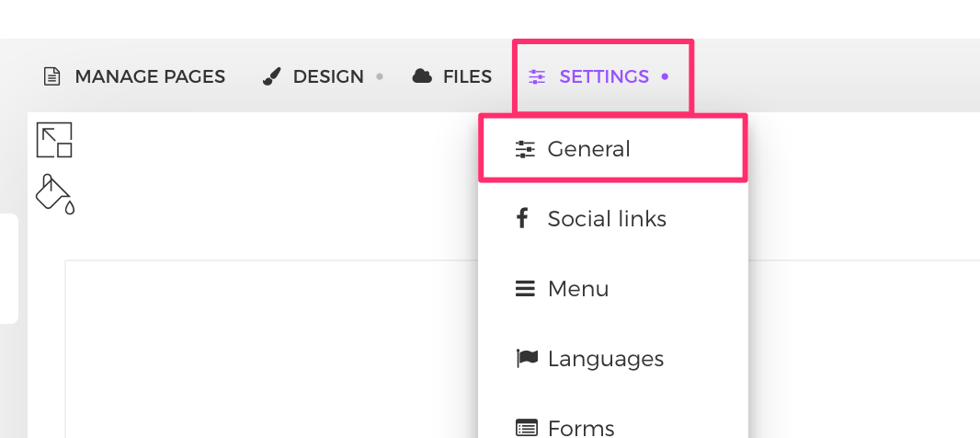Click the Forms list icon
Image resolution: width=980 pixels, height=438 pixels.
525,427
